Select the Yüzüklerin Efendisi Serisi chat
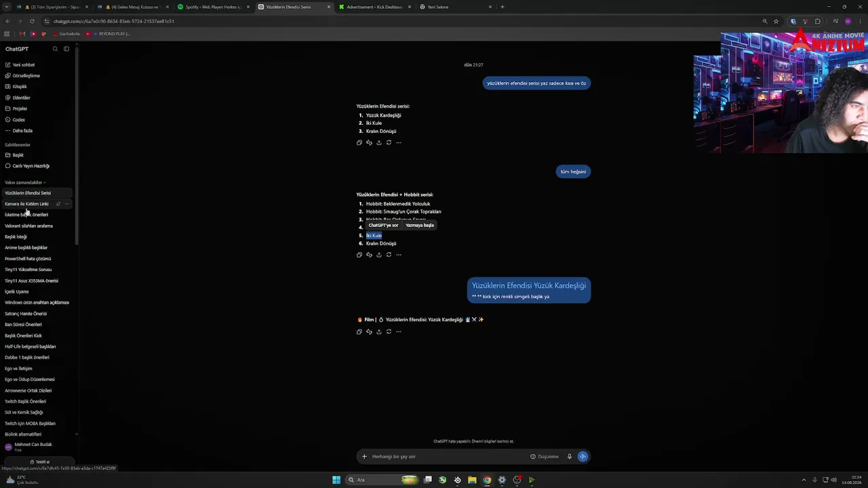The height and width of the screenshot is (488, 868). (x=37, y=193)
